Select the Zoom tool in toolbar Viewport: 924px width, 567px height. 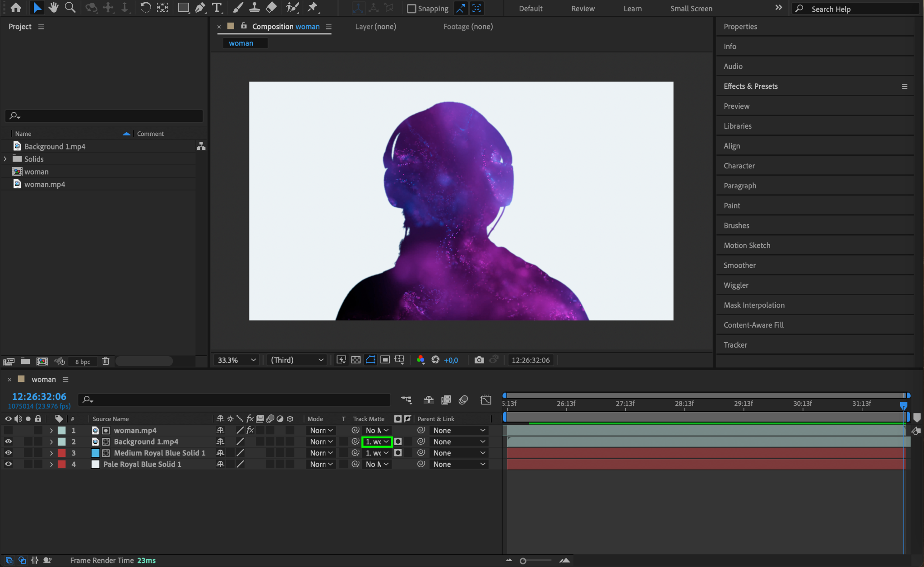click(70, 8)
